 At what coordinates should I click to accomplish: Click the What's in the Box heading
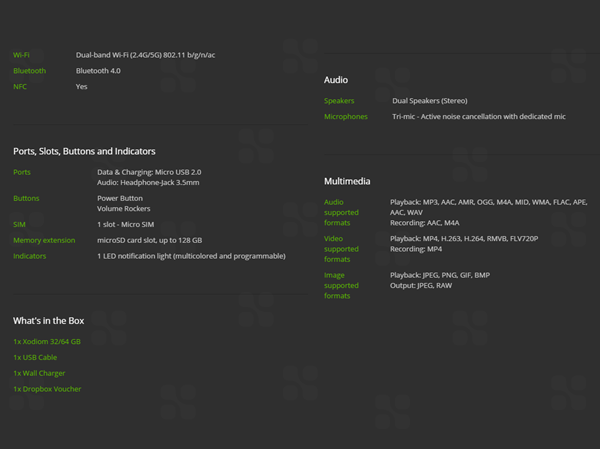pos(48,320)
